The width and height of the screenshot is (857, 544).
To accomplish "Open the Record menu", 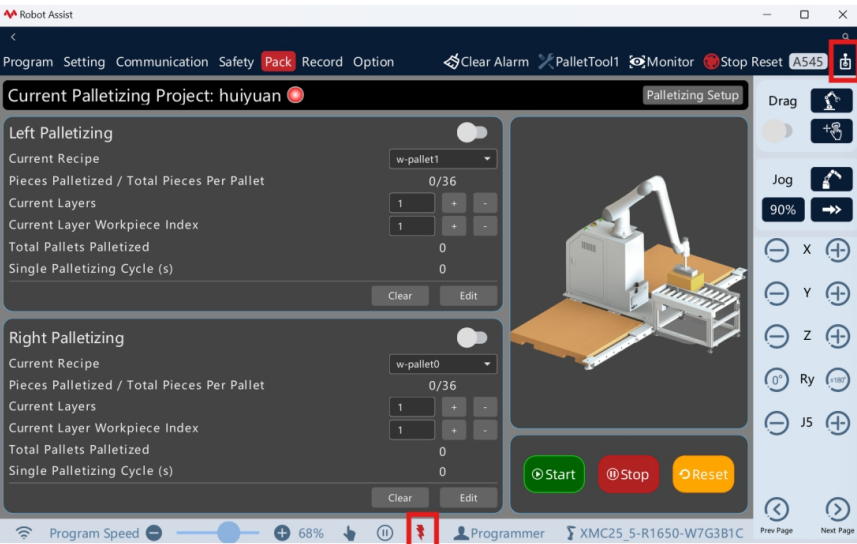I will click(x=322, y=62).
